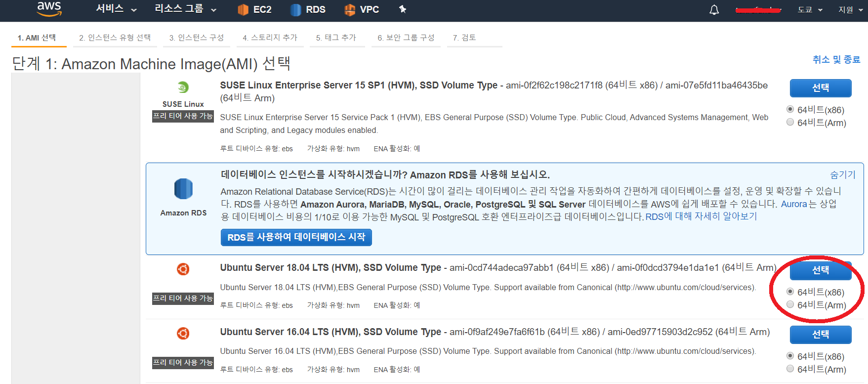Click 선택 for Ubuntu Server 18.04 LTS

[821, 270]
